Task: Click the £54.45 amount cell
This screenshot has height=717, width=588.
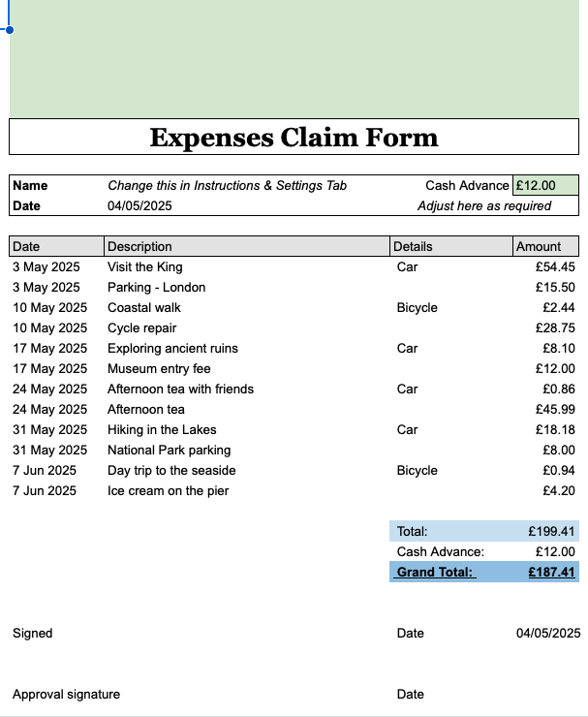Action: 555,266
